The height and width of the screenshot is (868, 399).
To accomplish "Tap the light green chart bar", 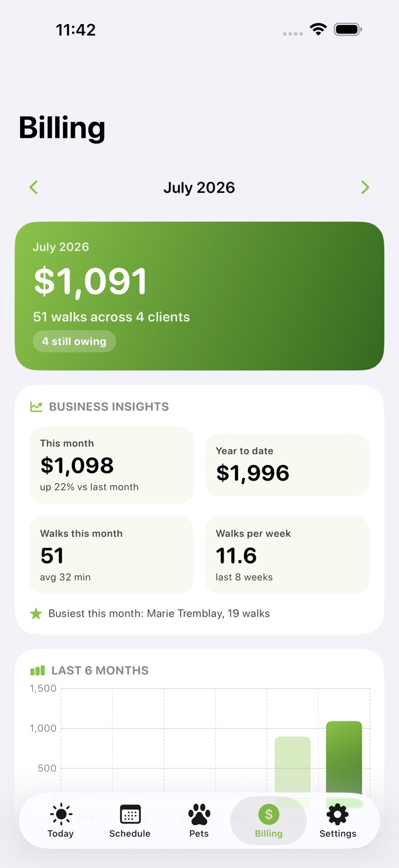I will tap(293, 764).
